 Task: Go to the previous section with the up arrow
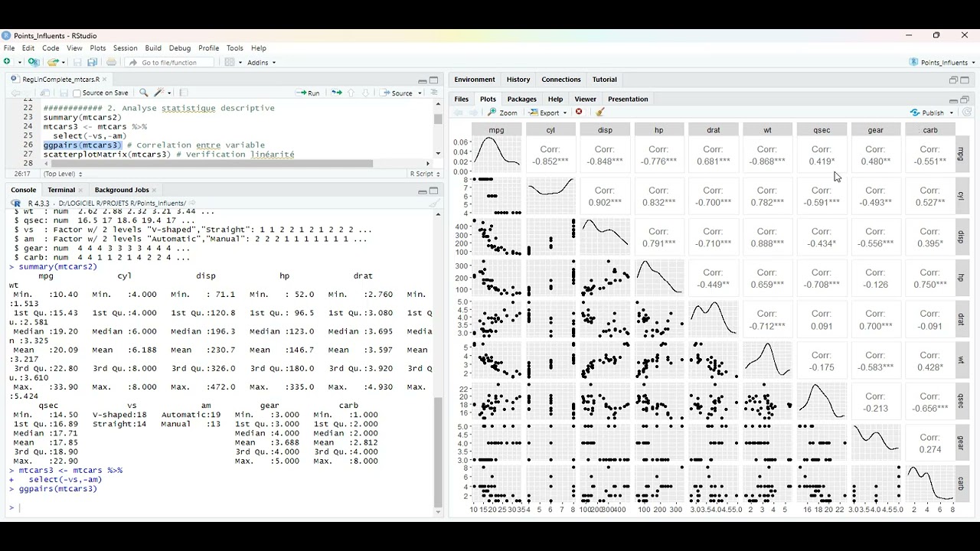351,93
